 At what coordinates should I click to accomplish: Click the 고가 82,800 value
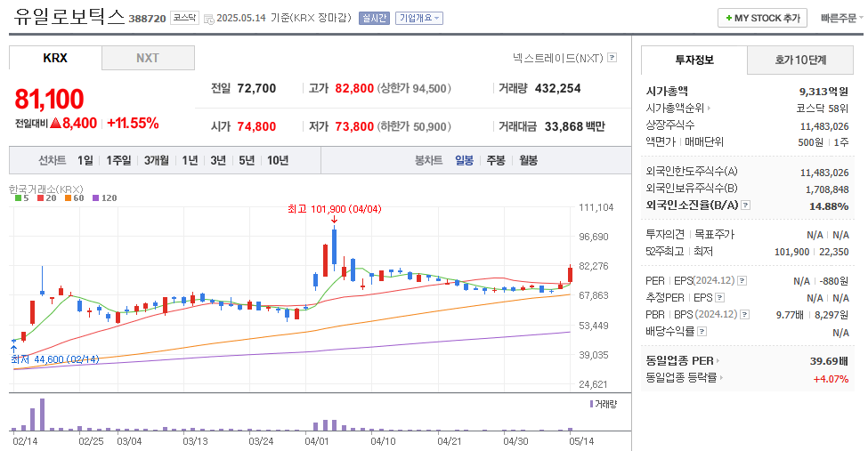coord(354,89)
